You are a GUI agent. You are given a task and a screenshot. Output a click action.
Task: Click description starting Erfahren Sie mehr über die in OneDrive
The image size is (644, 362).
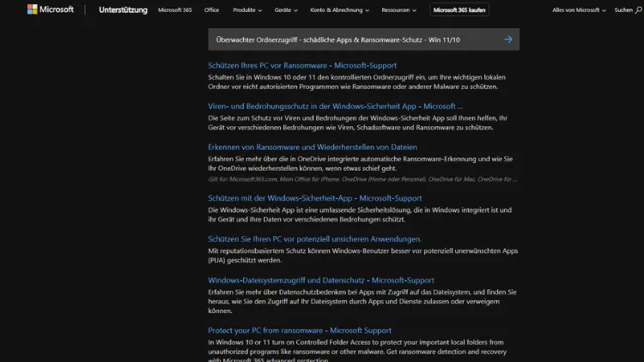click(360, 163)
